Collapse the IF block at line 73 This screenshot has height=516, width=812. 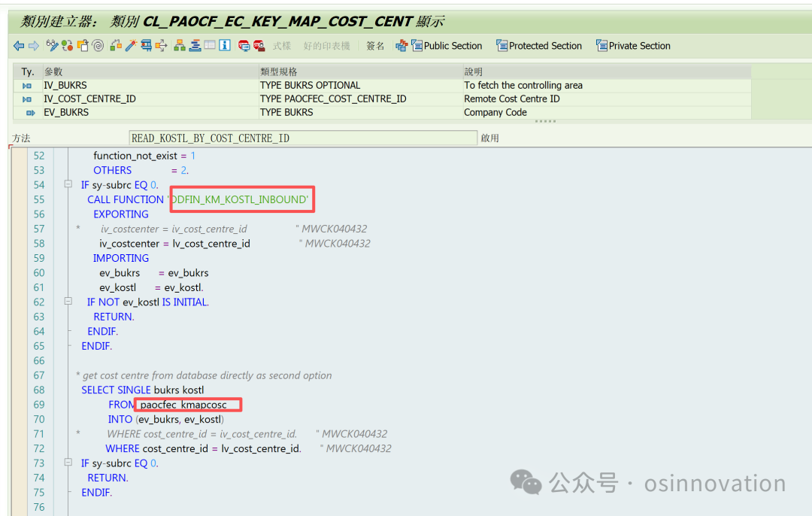[68, 462]
